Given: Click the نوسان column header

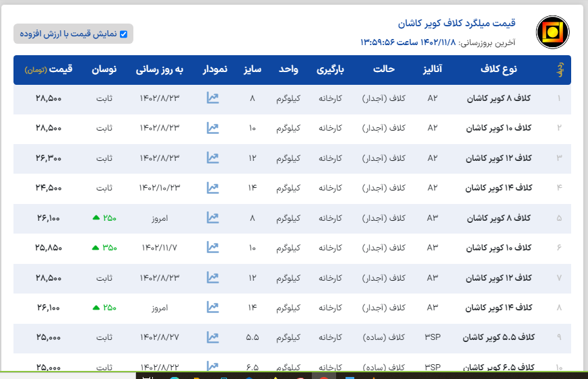Looking at the screenshot, I should (x=104, y=69).
